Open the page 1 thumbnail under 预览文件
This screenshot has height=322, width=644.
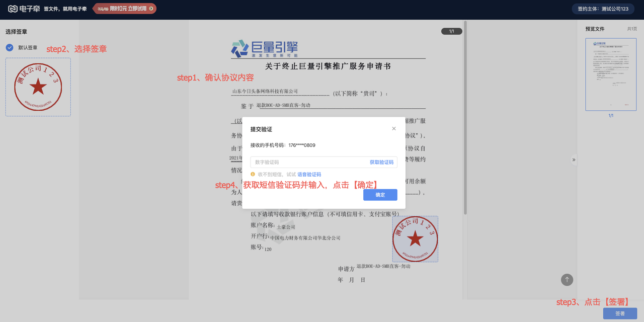[x=611, y=74]
